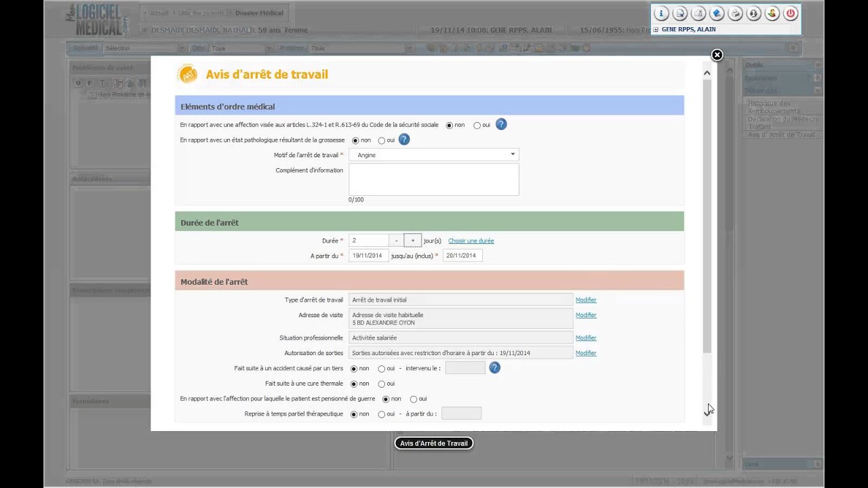The height and width of the screenshot is (488, 868).
Task: Open headset support icon in toolbar
Action: 753,14
